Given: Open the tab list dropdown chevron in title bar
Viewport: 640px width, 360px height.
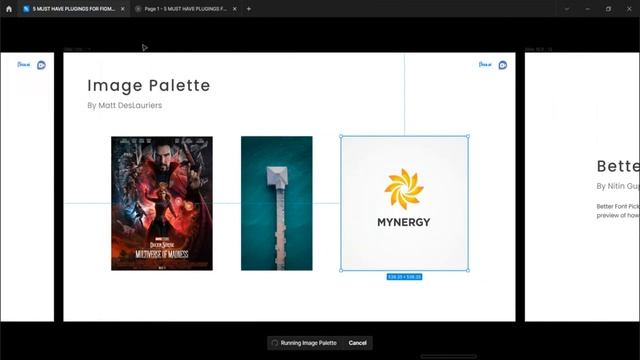Looking at the screenshot, I should click(567, 9).
